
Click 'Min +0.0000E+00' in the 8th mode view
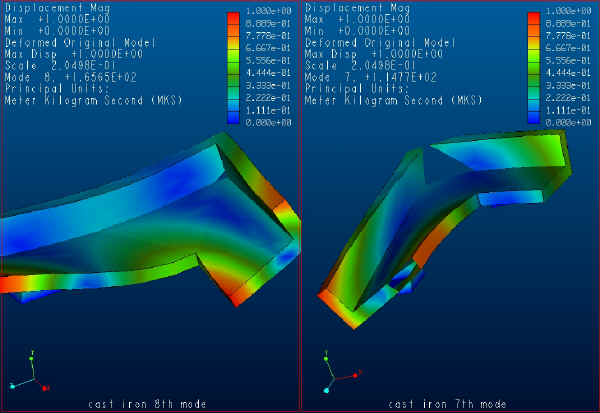click(57, 30)
